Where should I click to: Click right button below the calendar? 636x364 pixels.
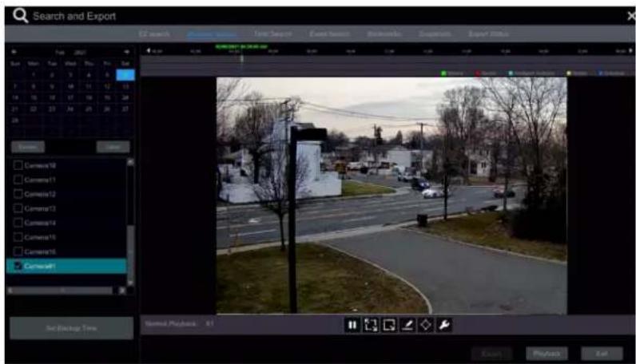[x=113, y=147]
